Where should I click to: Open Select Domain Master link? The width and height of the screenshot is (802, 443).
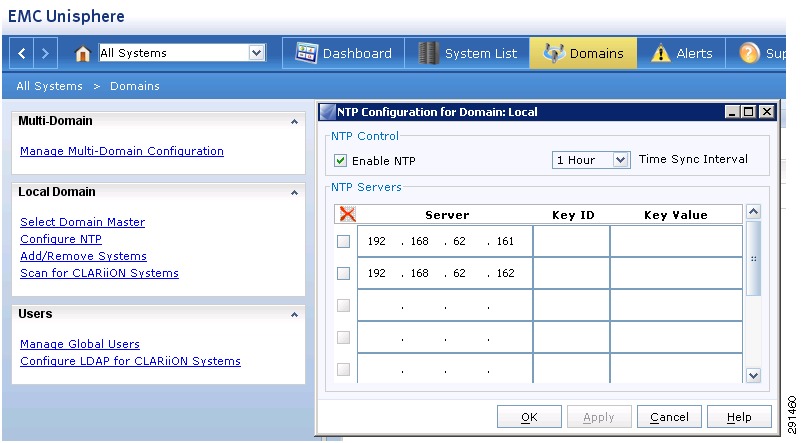(82, 222)
